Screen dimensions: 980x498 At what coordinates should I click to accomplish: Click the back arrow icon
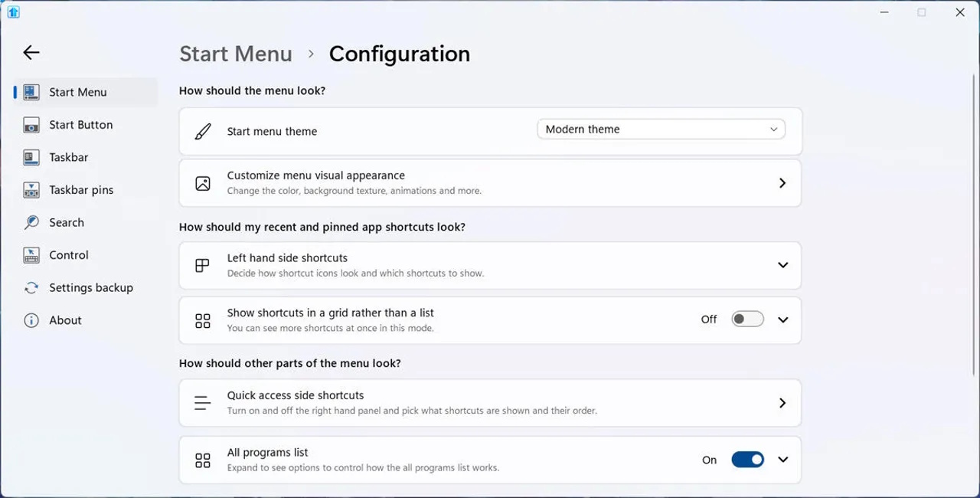click(31, 52)
